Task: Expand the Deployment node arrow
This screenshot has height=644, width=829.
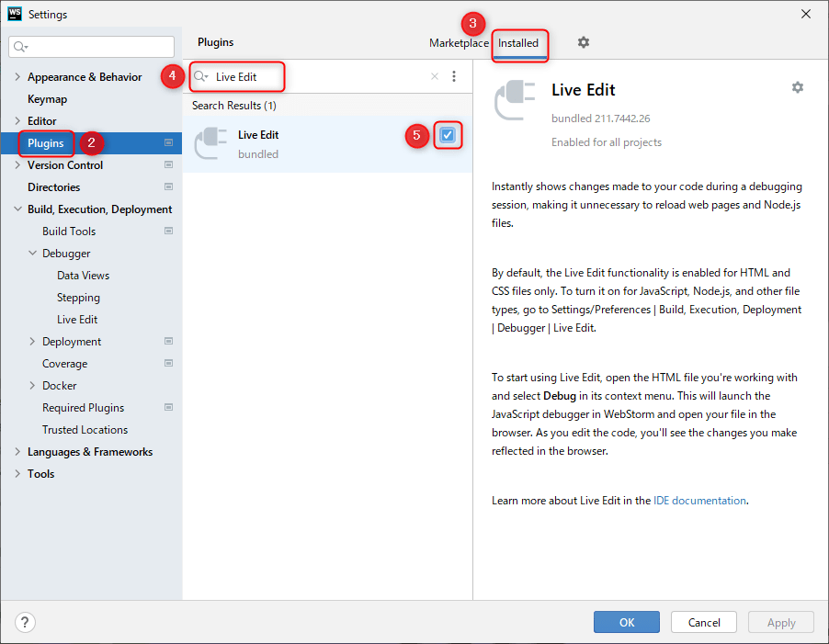Action: [x=32, y=341]
